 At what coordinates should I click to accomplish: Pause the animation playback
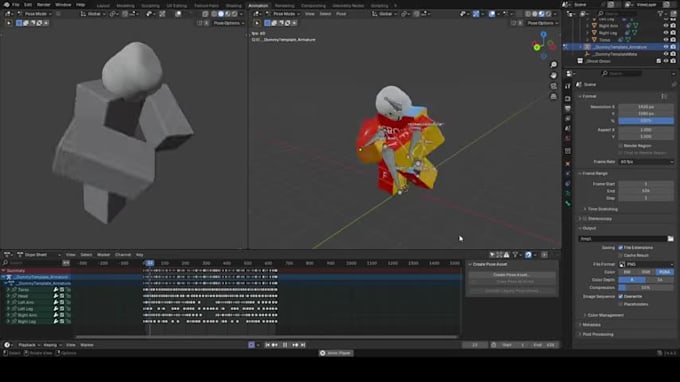pos(285,345)
